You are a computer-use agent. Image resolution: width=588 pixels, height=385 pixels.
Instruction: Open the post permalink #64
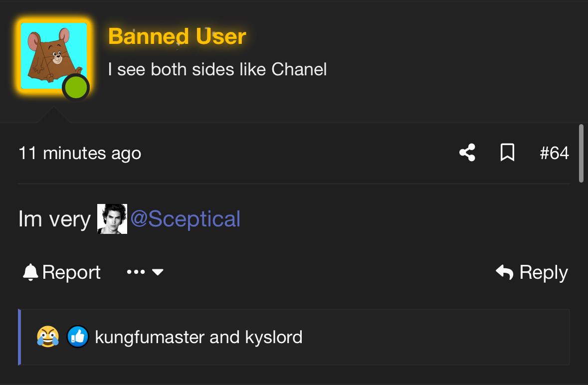(554, 153)
